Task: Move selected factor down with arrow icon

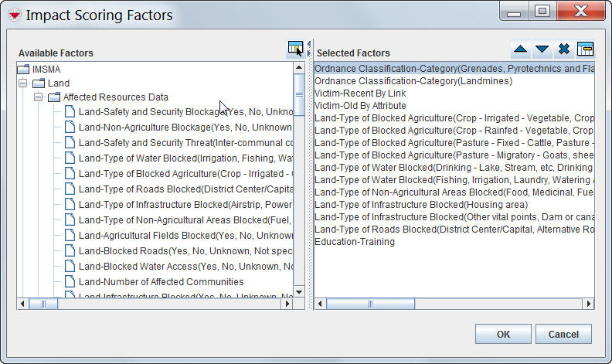Action: (542, 49)
